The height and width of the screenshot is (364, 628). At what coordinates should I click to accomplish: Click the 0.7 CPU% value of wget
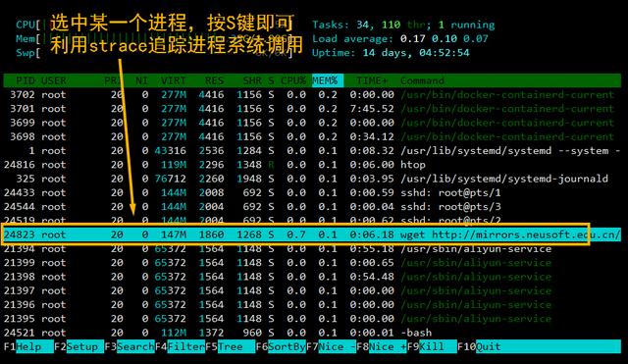click(296, 234)
